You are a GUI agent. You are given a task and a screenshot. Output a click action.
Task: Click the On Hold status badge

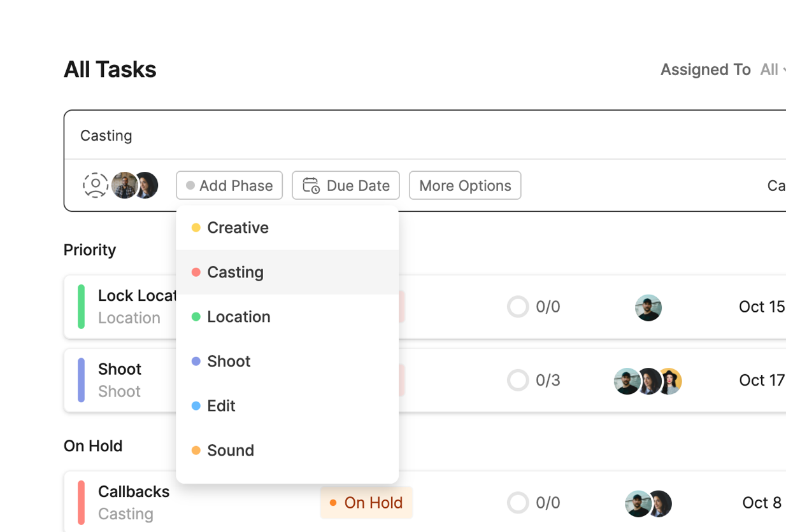click(366, 503)
